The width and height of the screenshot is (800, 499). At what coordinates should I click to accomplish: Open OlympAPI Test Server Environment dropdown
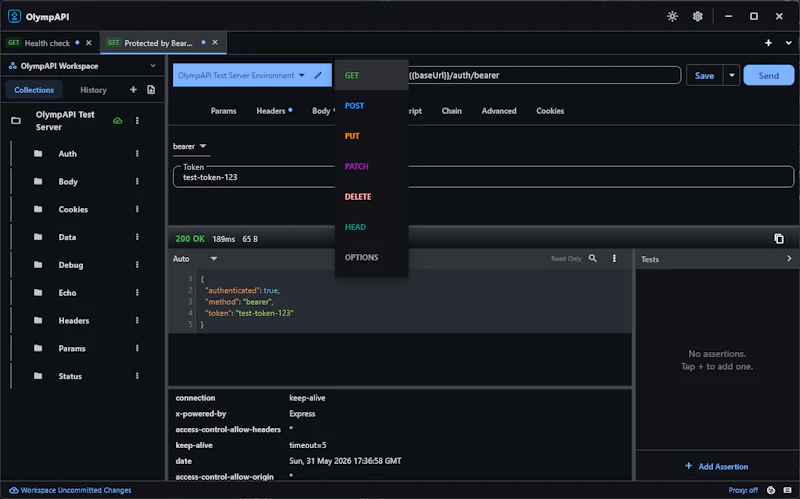click(241, 76)
